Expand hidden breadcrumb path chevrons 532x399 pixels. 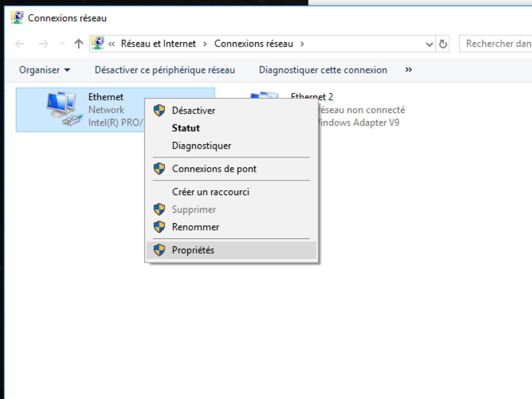click(111, 44)
